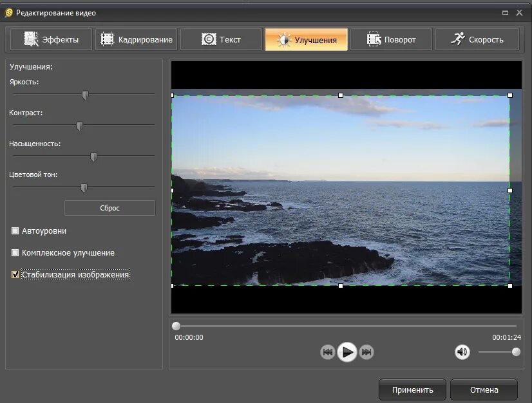
Task: Click the left-middle crop frame handle
Action: tap(173, 191)
